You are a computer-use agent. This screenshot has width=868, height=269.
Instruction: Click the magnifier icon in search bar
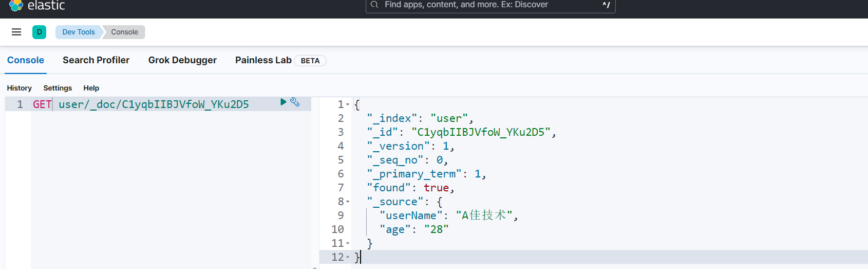pyautogui.click(x=374, y=5)
